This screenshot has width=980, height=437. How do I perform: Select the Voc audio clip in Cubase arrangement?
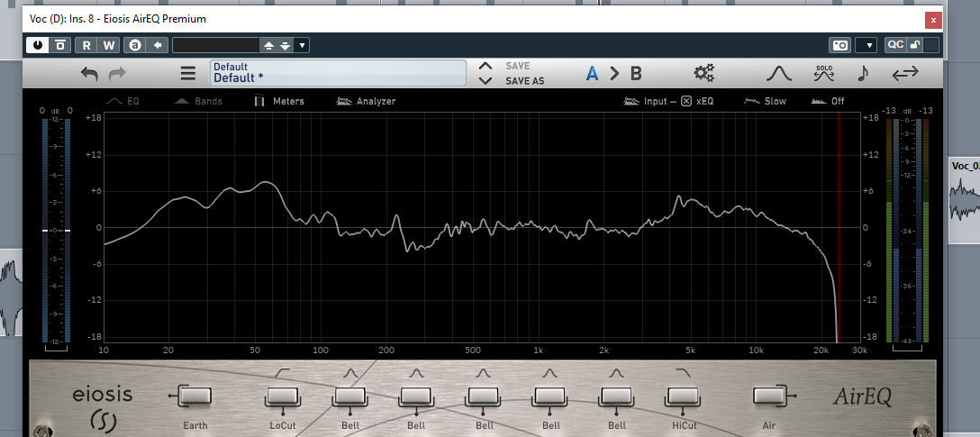965,200
